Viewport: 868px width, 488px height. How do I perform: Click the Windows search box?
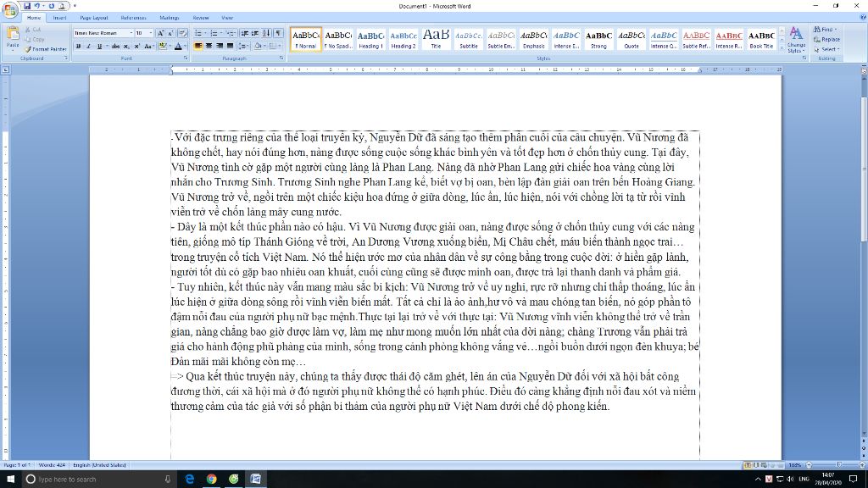(x=98, y=480)
